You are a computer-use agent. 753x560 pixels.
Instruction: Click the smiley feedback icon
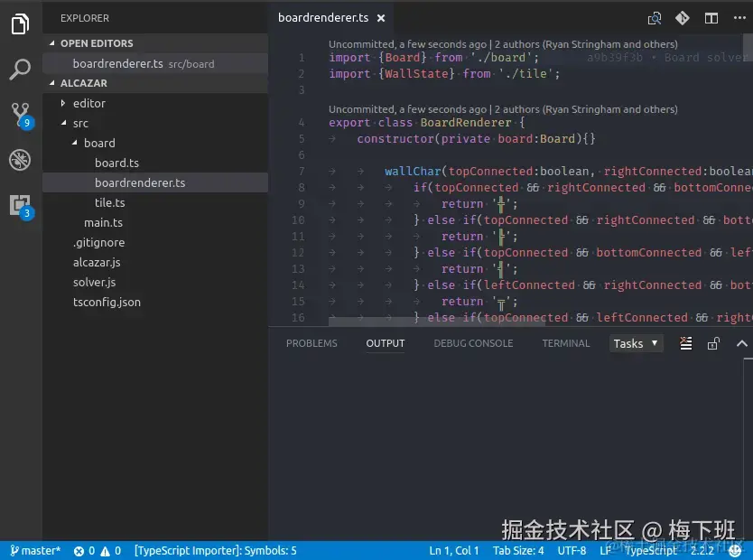click(x=735, y=551)
